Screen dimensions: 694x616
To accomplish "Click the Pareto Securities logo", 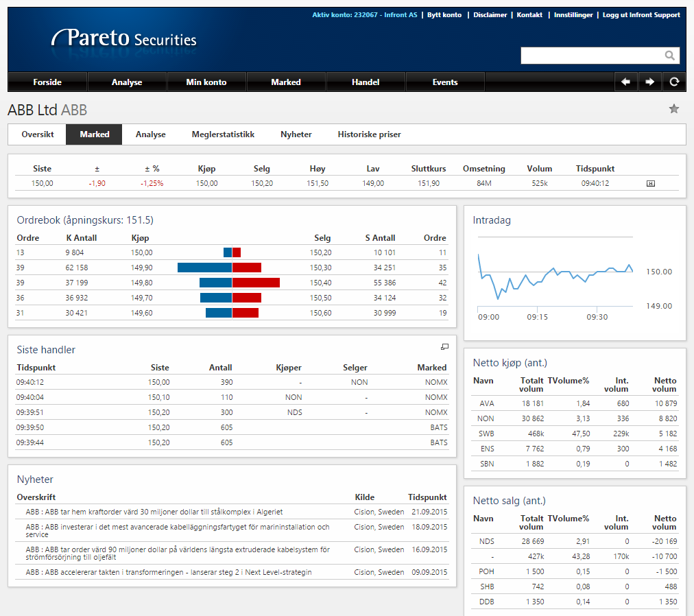I will [x=124, y=38].
